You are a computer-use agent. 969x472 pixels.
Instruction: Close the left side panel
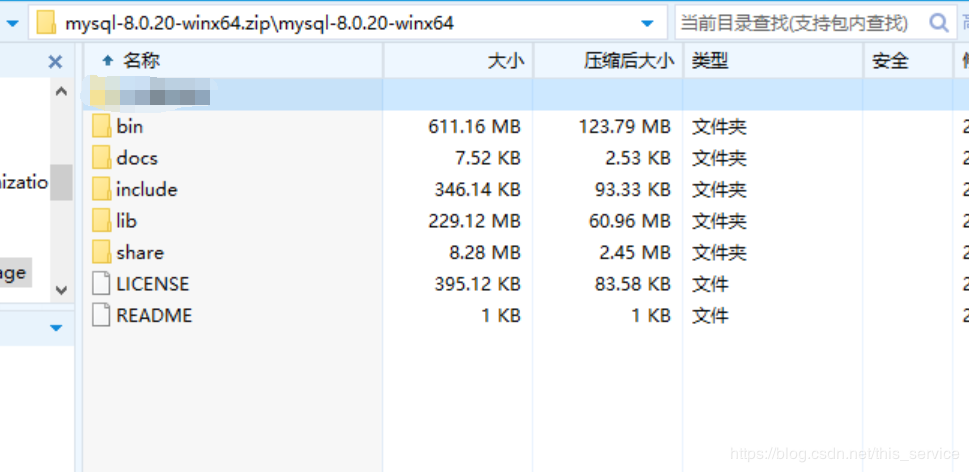click(56, 61)
